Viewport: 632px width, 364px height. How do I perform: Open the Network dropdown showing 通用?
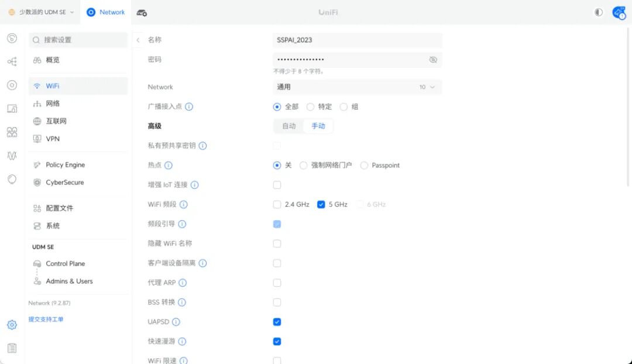pos(357,87)
